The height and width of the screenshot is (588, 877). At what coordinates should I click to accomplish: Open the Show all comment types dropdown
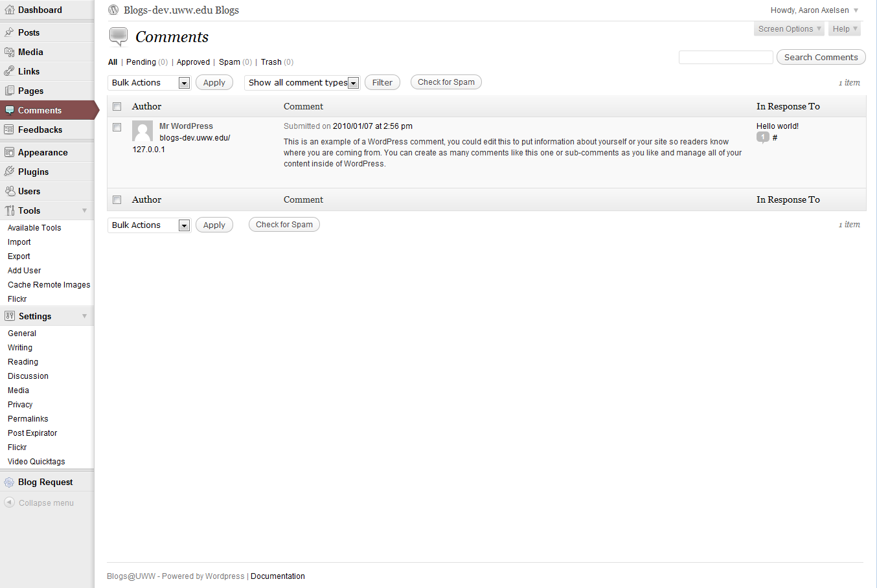pos(302,83)
